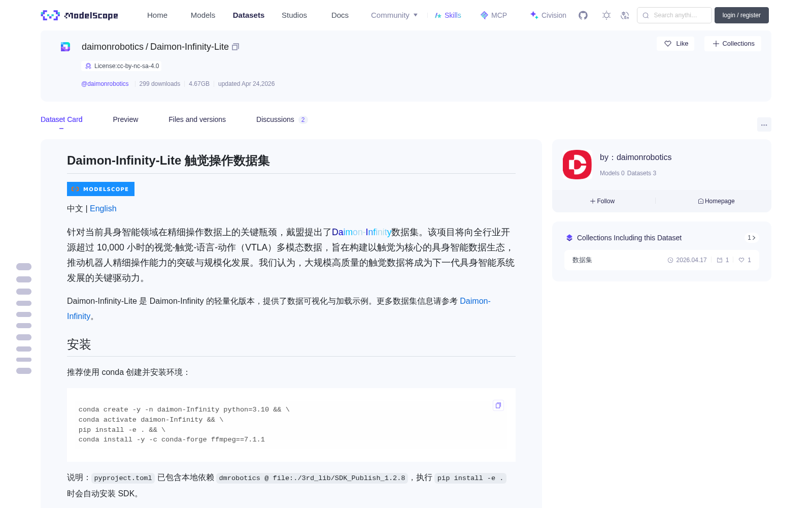Click the layered Collections icon in sidebar

[x=569, y=238]
